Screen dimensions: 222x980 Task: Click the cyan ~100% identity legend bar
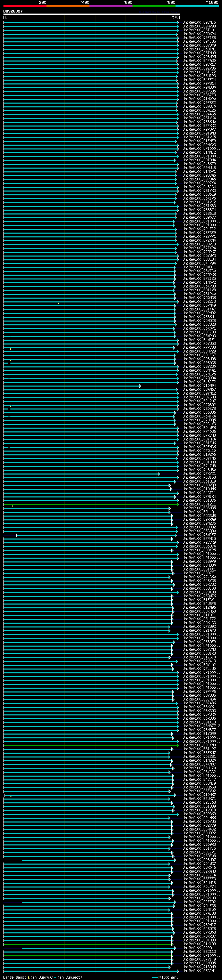coord(197,6)
